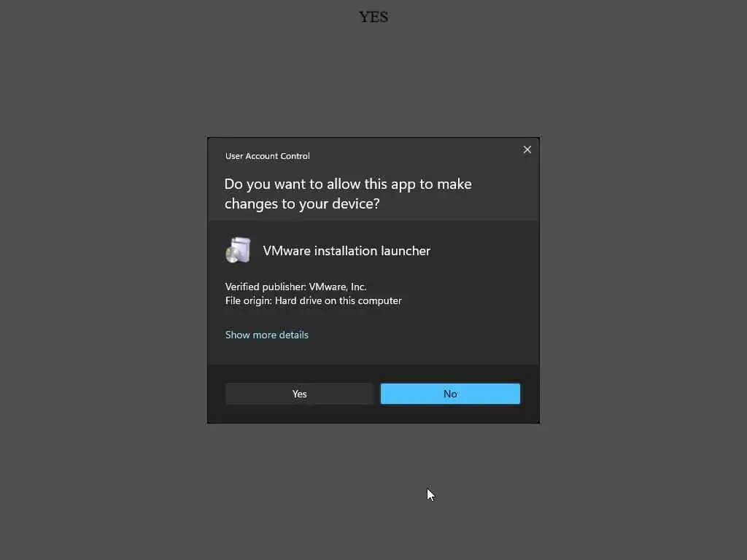Click the YES caption above the dialog

[373, 17]
